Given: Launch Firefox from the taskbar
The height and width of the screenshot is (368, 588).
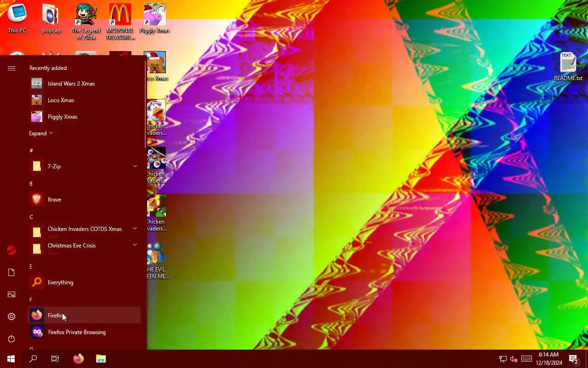Looking at the screenshot, I should coord(79,359).
